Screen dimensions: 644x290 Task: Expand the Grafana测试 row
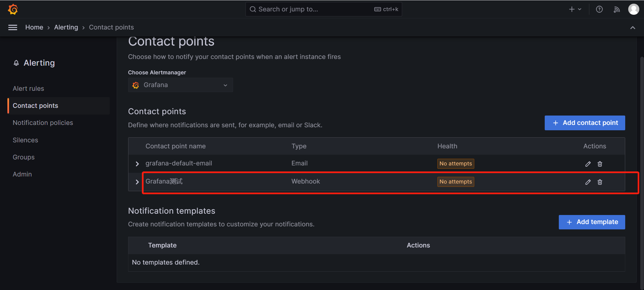(137, 182)
